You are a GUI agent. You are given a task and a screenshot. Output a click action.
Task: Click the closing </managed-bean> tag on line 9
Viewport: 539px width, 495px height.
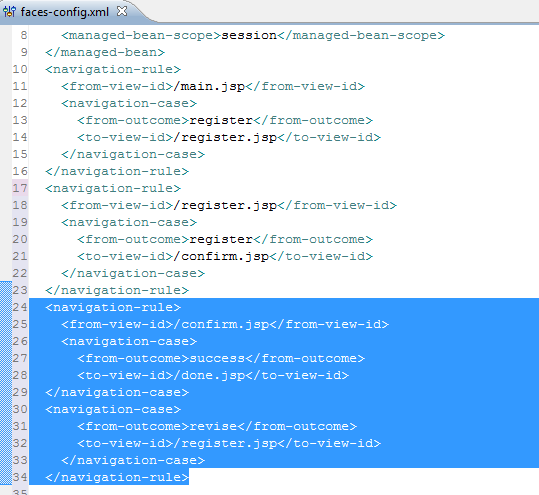tap(105, 52)
